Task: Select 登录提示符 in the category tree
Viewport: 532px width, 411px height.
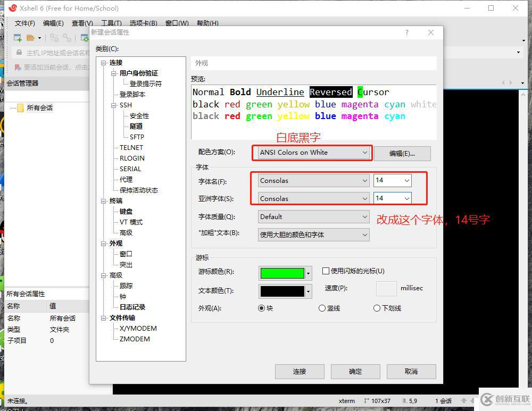Action: (x=146, y=84)
